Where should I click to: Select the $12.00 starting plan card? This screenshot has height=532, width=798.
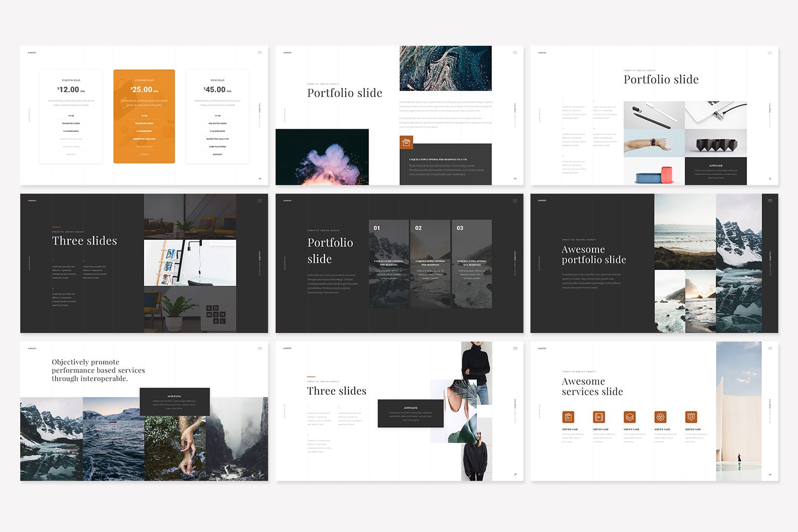pyautogui.click(x=71, y=117)
